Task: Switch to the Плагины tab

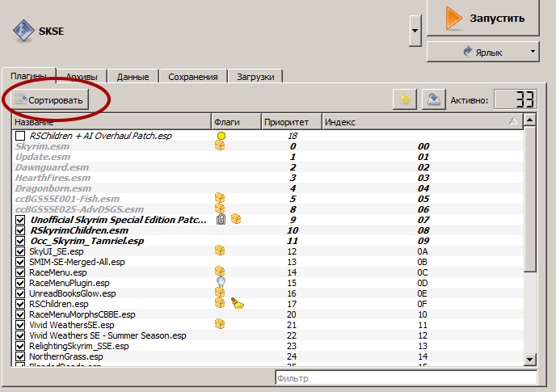Action: pos(29,76)
